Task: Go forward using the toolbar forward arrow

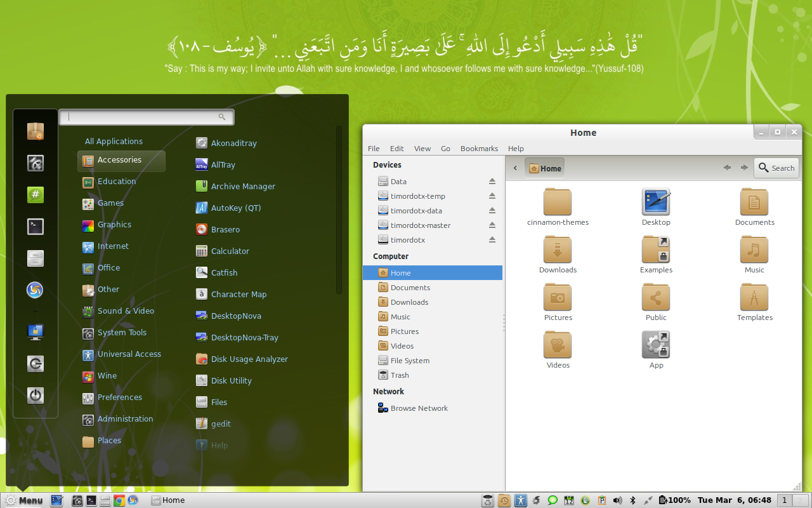Action: click(x=744, y=168)
